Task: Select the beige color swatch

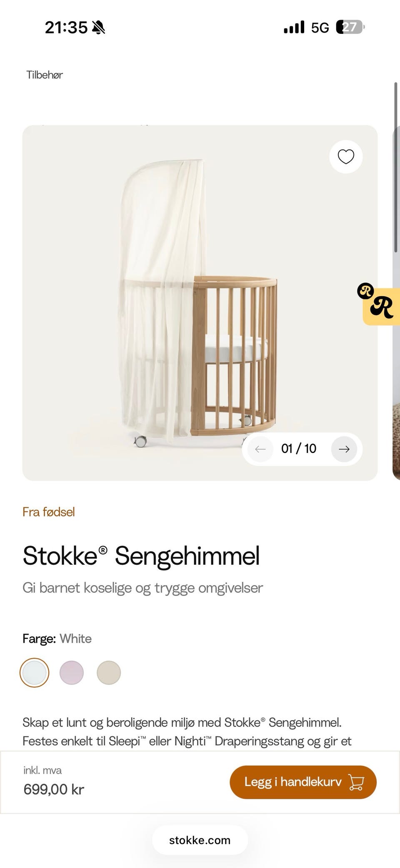Action: [109, 672]
